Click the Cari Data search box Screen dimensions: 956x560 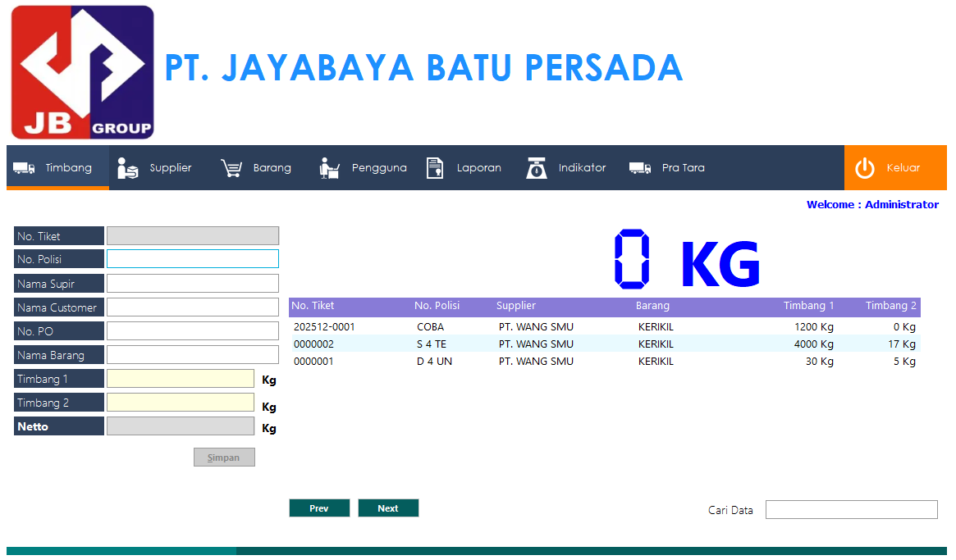(852, 510)
